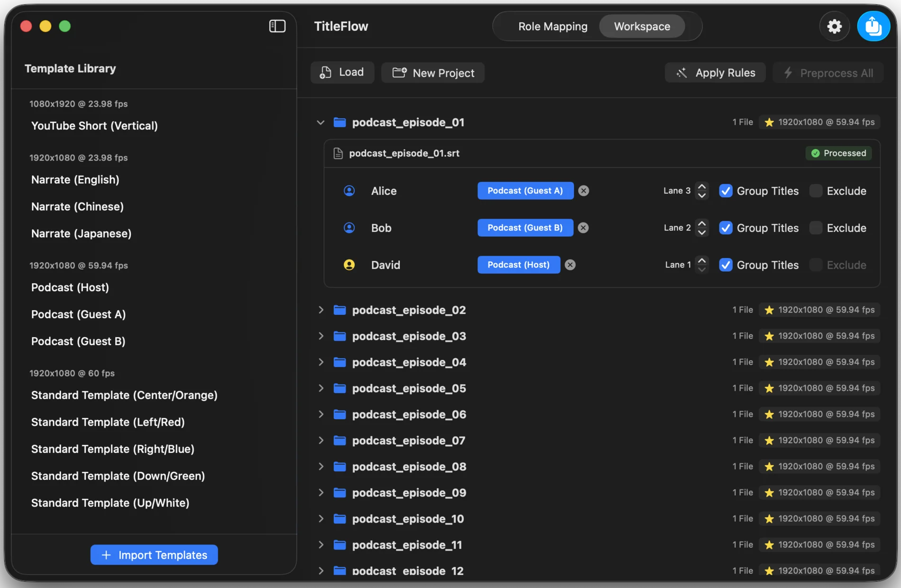This screenshot has width=901, height=588.
Task: Expand the podcast_episode_06 folder
Action: pos(321,414)
